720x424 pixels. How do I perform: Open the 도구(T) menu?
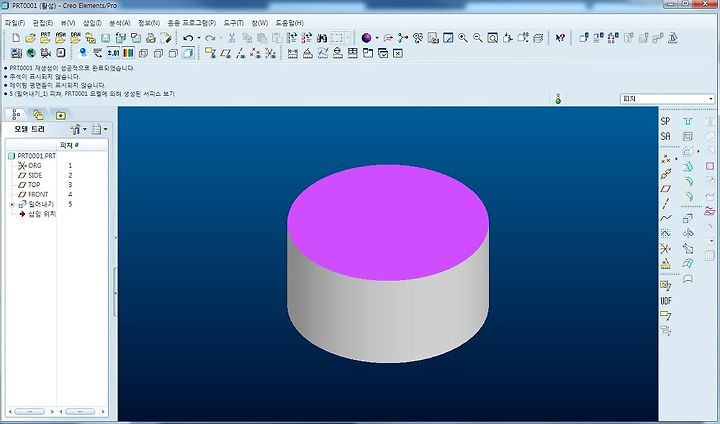234,23
